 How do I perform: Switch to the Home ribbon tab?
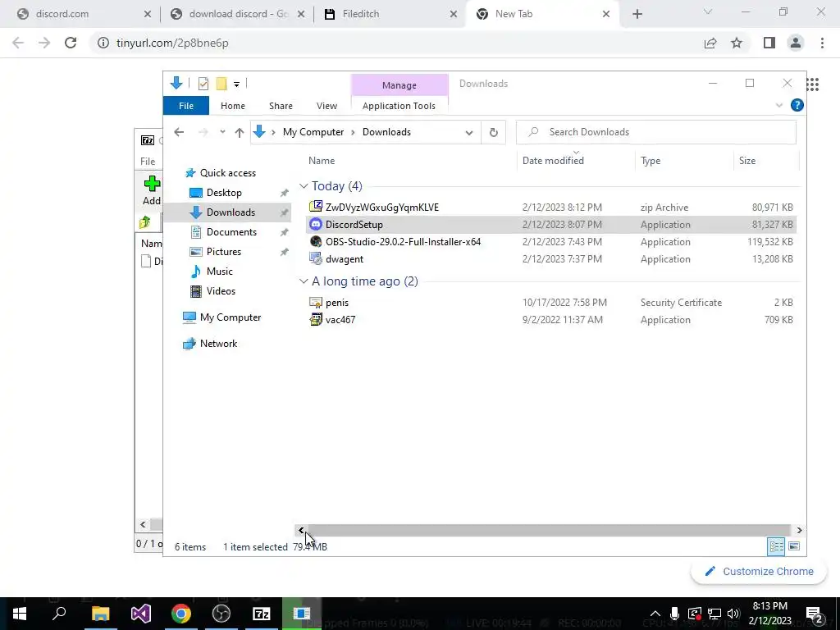tap(232, 106)
